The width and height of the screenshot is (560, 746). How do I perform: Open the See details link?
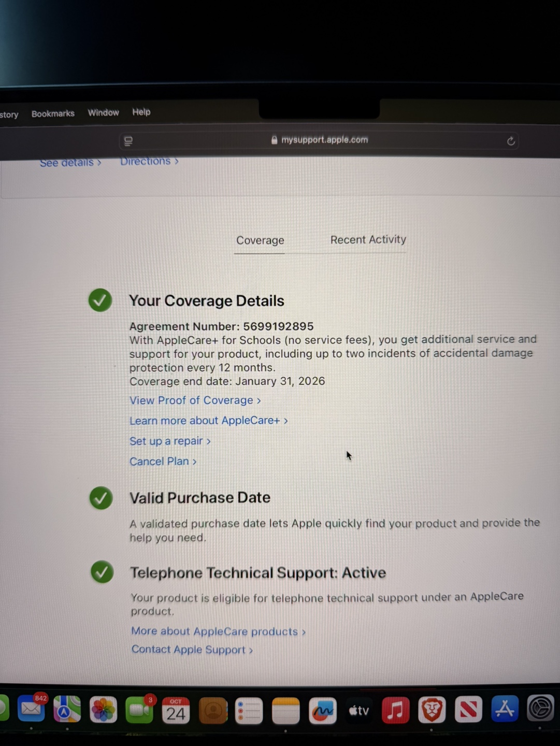[x=70, y=163]
